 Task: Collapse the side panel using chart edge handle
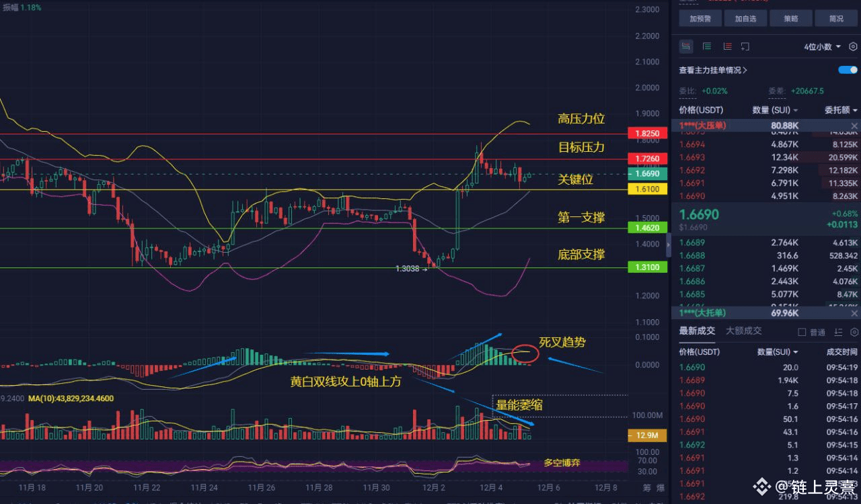(x=669, y=246)
